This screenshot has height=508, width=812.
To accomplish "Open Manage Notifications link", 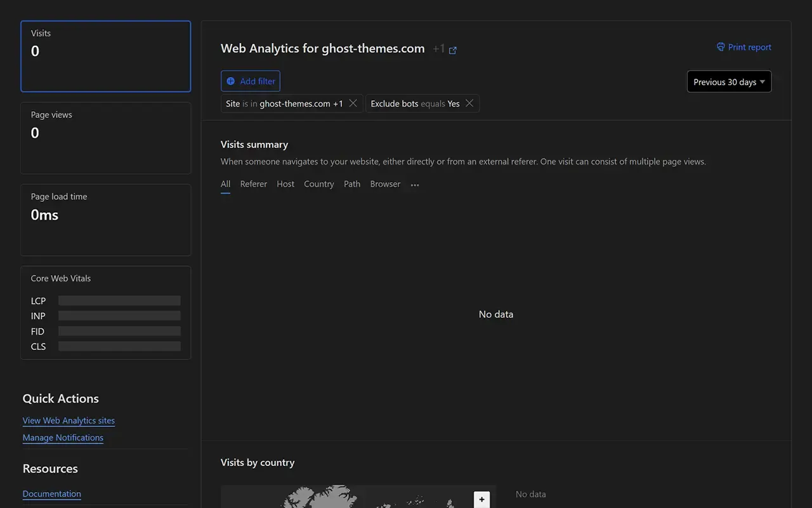I will [x=63, y=438].
